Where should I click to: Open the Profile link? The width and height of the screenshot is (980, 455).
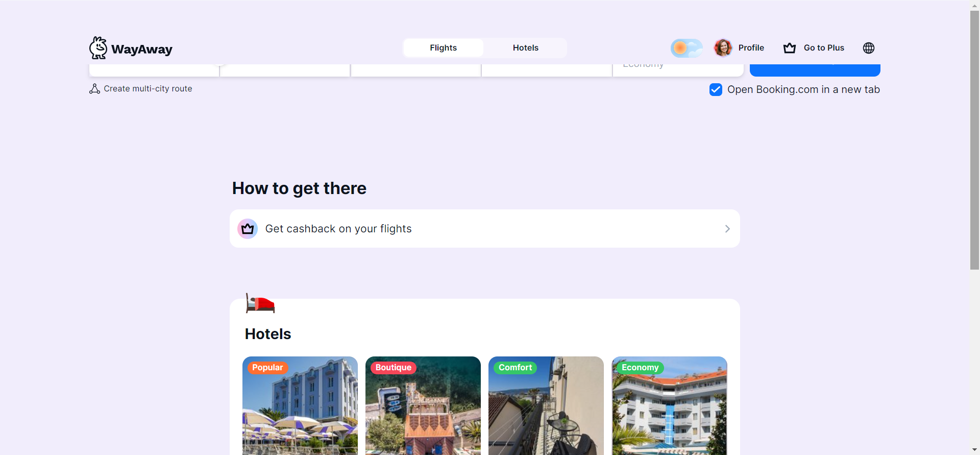coord(751,48)
